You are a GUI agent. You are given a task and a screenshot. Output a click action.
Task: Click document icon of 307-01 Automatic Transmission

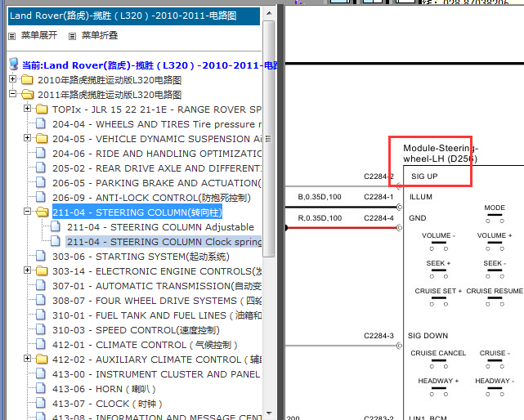(41, 285)
